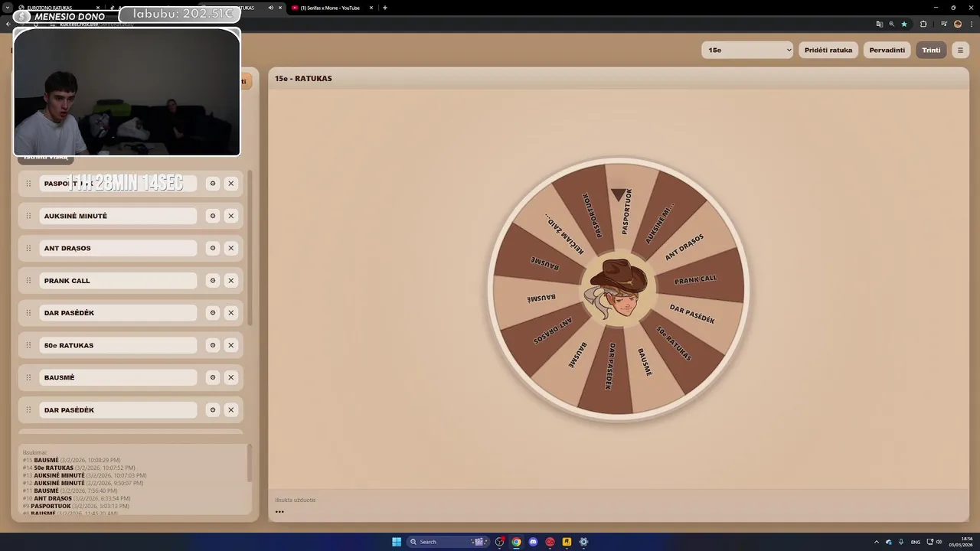The height and width of the screenshot is (551, 980).
Task: Open settings for ANT DRĄSOS entry
Action: click(x=213, y=248)
